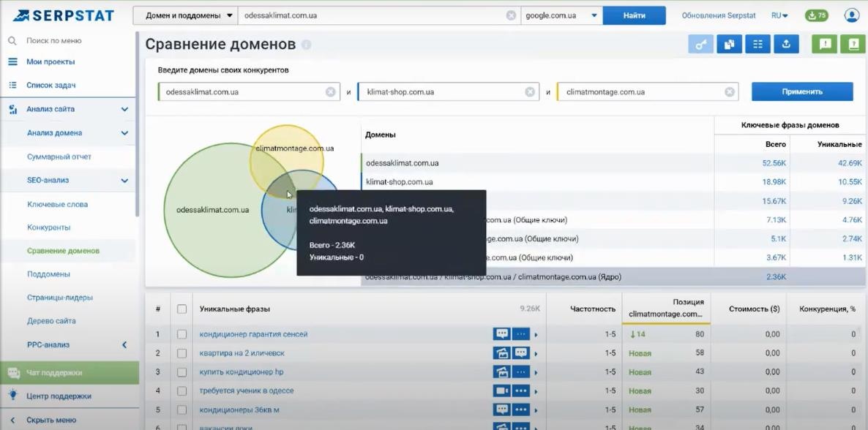Open the RU language dropdown

point(779,15)
